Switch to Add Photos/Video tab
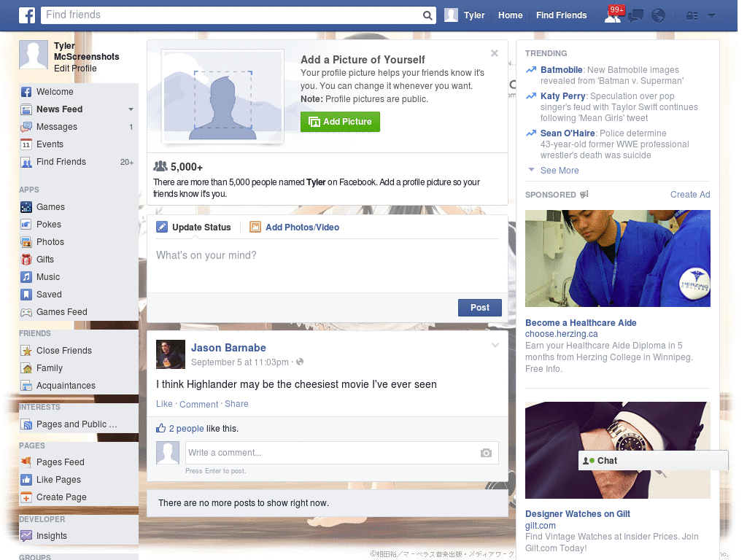The width and height of the screenshot is (747, 560). [x=295, y=227]
